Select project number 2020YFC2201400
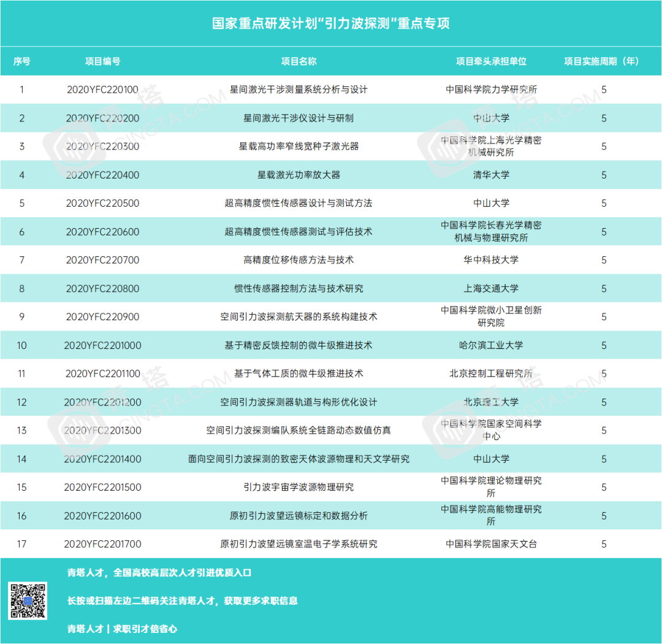 click(x=102, y=459)
